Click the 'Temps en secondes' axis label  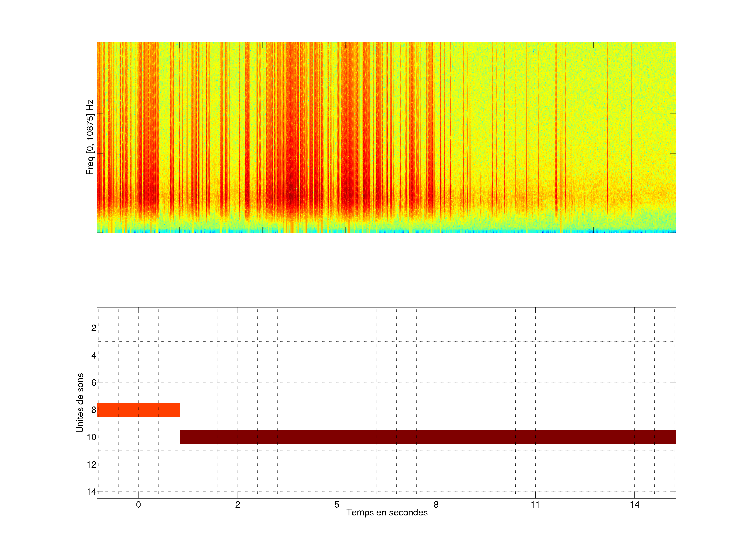[387, 512]
